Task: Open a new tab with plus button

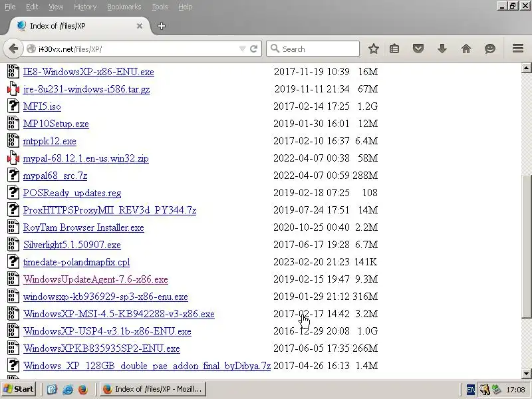Action: (x=162, y=26)
